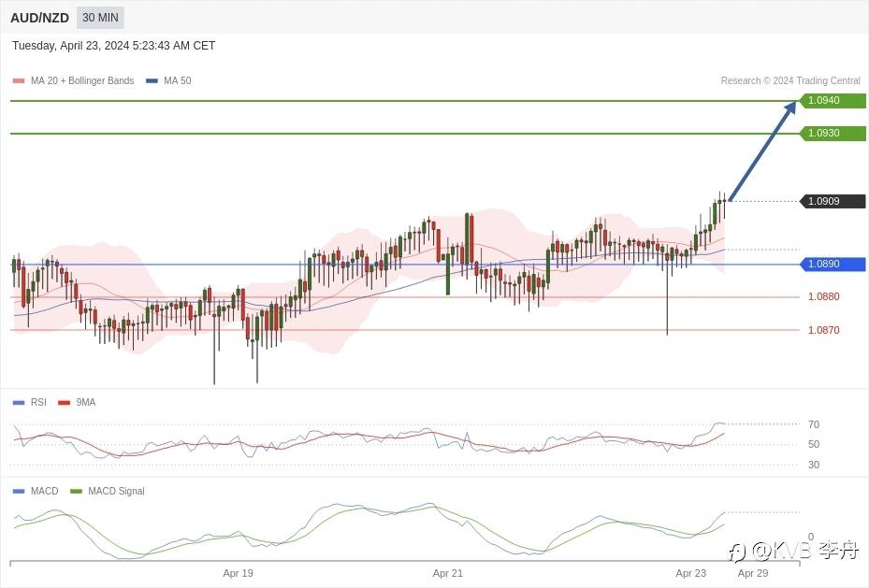Click the 1.0909 current price tag
Screen dimensions: 869x588
833,202
